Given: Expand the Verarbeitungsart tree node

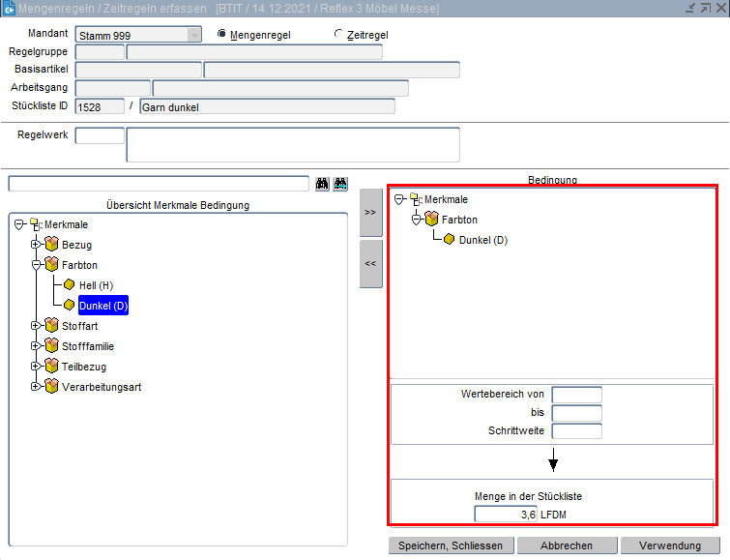Looking at the screenshot, I should (x=36, y=387).
